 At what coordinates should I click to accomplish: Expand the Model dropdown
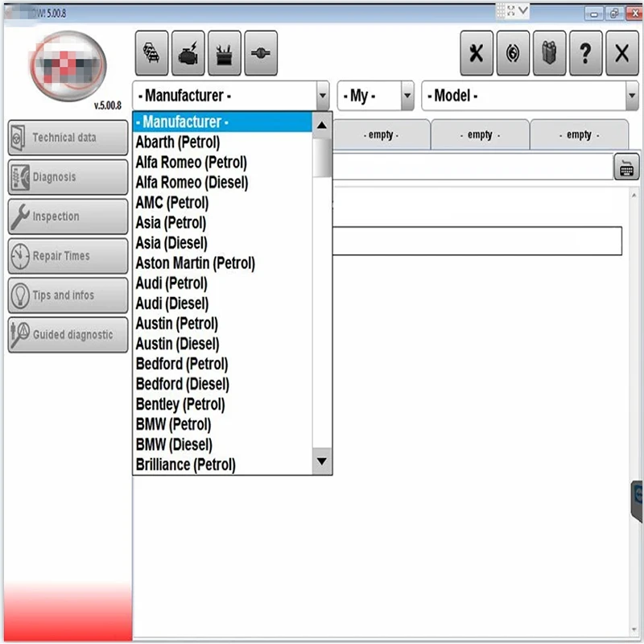(631, 96)
